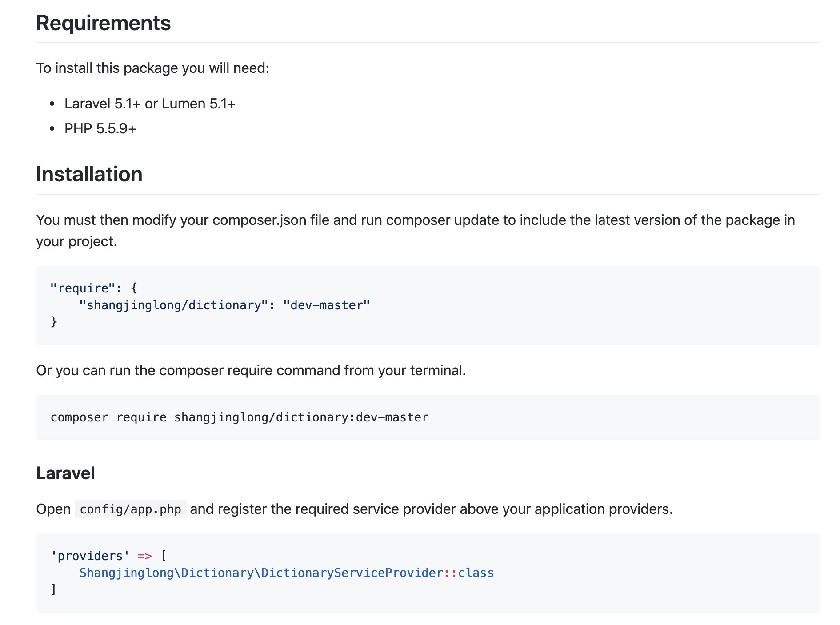Click the DictionaryServiceProvider class name
840x625 pixels.
coord(352,573)
